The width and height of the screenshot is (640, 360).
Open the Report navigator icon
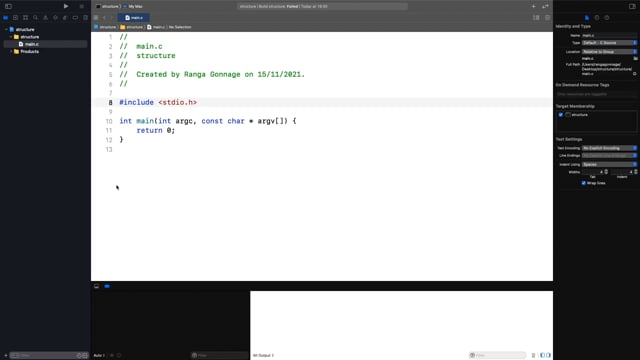coord(85,18)
